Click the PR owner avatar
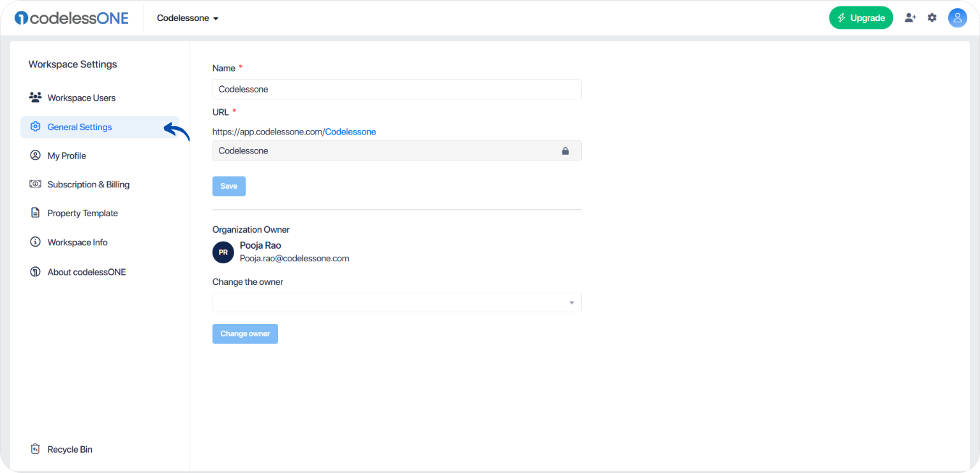Screen dimensions: 980x473 click(223, 252)
